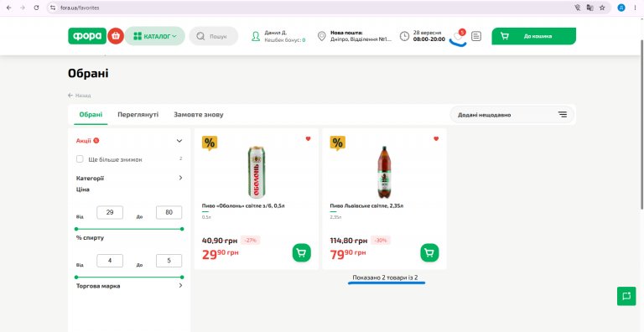
Task: Click the alcohol percent slider left handle
Action: coord(76,278)
